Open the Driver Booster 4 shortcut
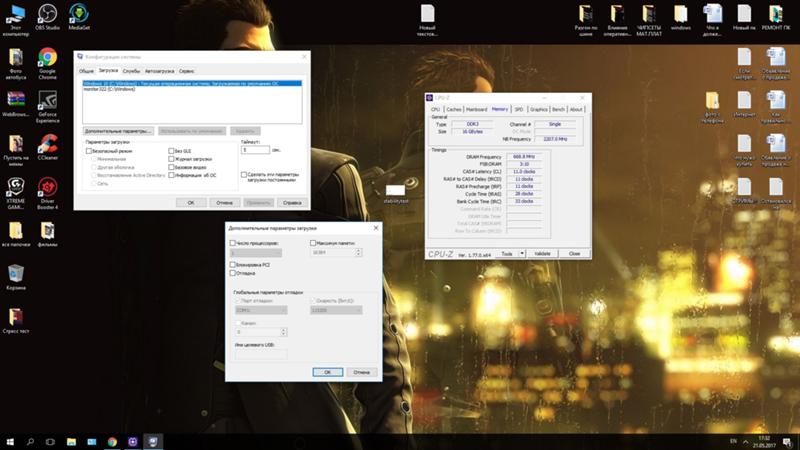Screen dimensions: 800x450 [47, 193]
